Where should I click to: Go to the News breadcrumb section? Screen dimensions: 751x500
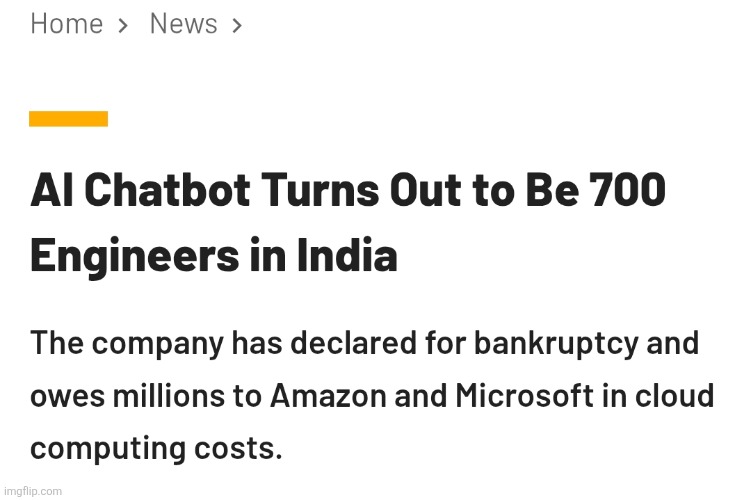point(183,23)
